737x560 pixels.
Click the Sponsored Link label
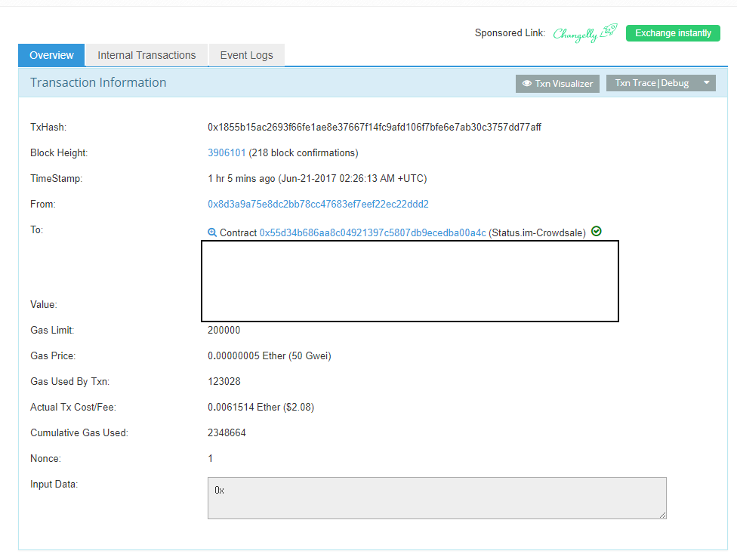coord(510,33)
